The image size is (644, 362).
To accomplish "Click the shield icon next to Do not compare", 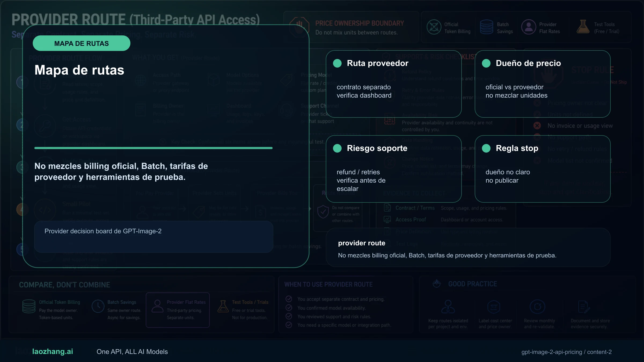I will [x=323, y=212].
